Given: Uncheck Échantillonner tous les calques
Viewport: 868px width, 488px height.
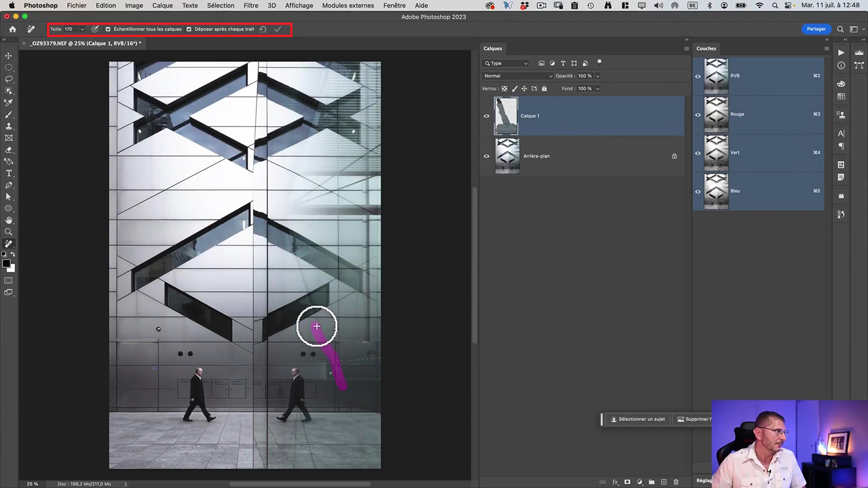Looking at the screenshot, I should pyautogui.click(x=108, y=29).
